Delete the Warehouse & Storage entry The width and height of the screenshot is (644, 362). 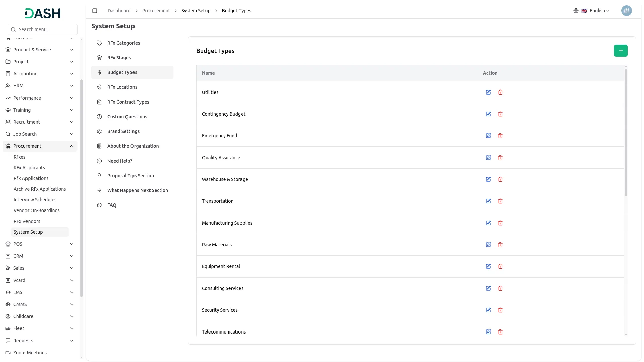coord(500,179)
